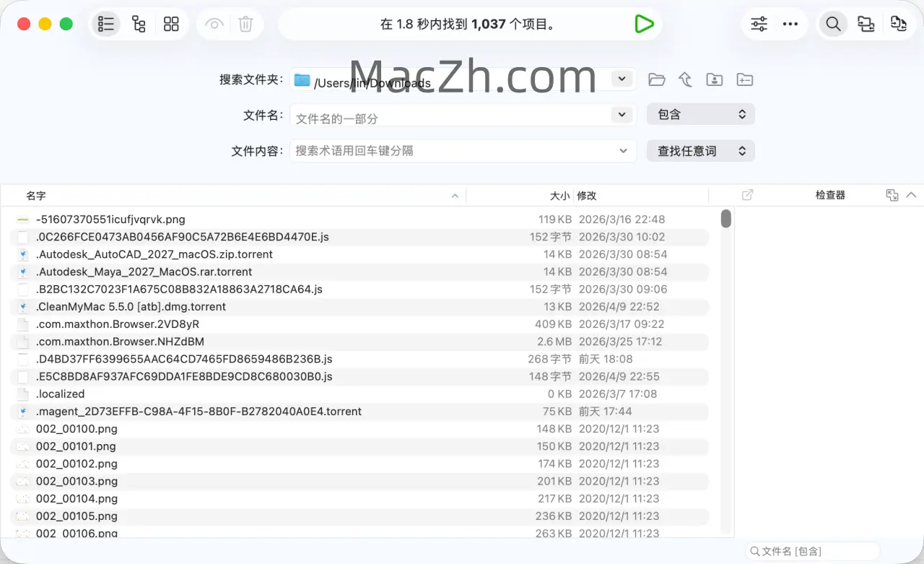This screenshot has height=564, width=924.
Task: Sort results by 大小 column header
Action: click(559, 196)
